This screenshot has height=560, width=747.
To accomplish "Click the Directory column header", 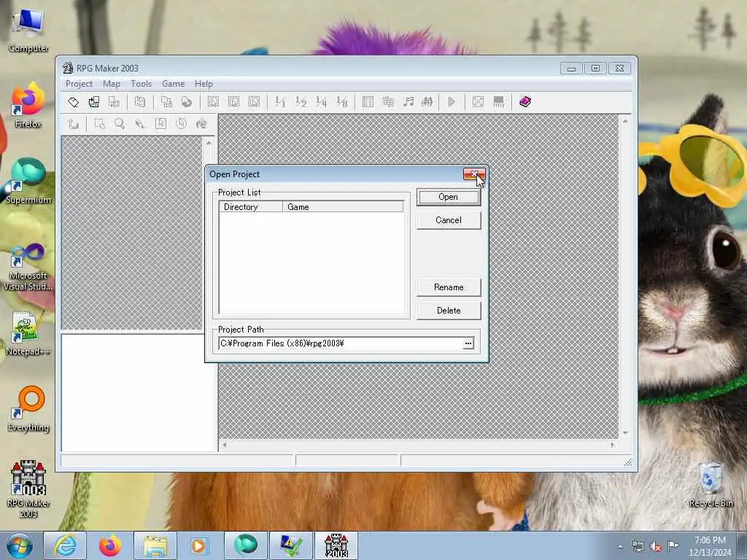I will pos(251,207).
